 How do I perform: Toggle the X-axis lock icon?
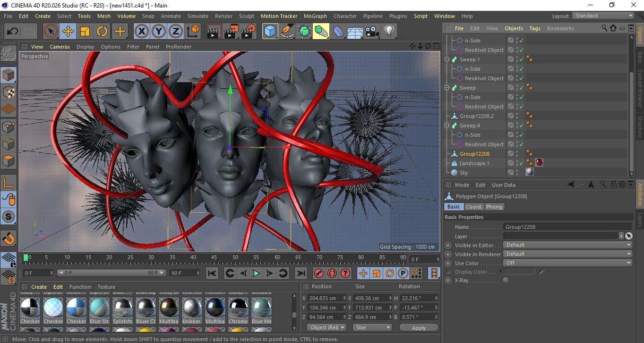pos(141,32)
